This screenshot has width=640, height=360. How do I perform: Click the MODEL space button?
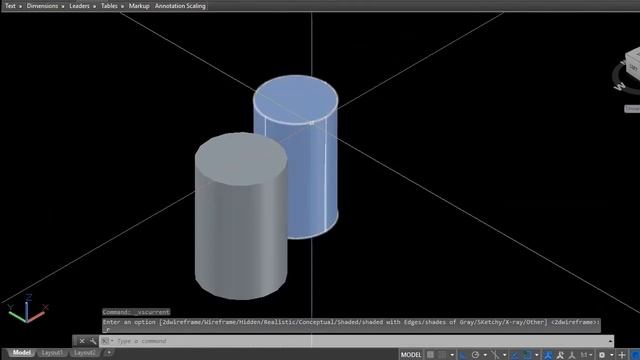pyautogui.click(x=411, y=355)
